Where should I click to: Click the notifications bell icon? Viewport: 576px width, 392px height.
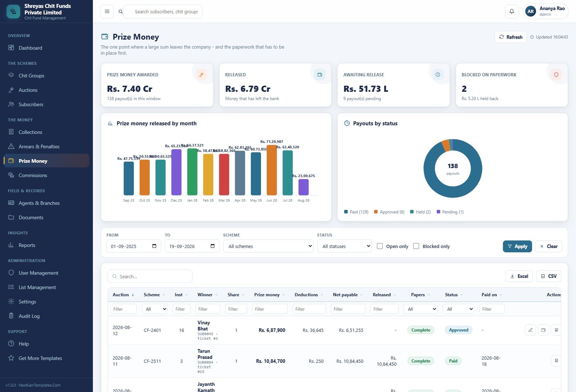[512, 12]
